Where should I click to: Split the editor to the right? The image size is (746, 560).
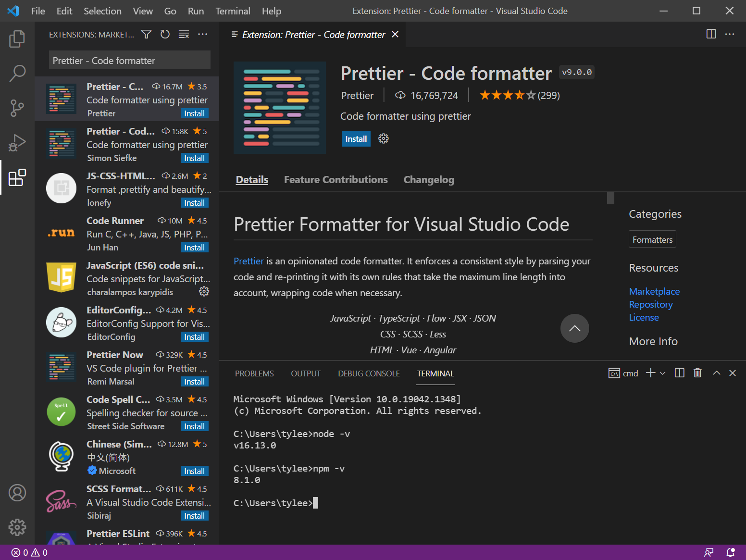click(x=711, y=34)
